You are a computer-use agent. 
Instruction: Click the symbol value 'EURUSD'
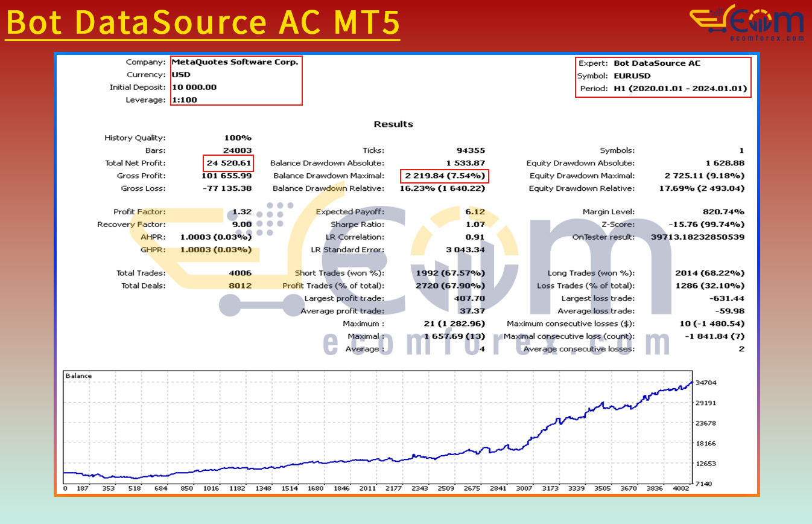pyautogui.click(x=632, y=76)
